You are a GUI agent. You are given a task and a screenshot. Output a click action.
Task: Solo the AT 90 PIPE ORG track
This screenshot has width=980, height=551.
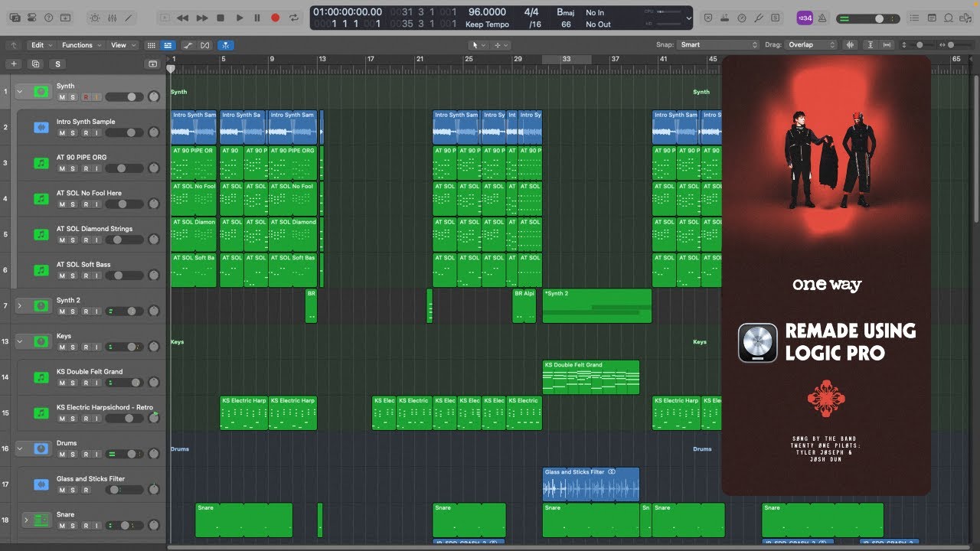pyautogui.click(x=73, y=168)
